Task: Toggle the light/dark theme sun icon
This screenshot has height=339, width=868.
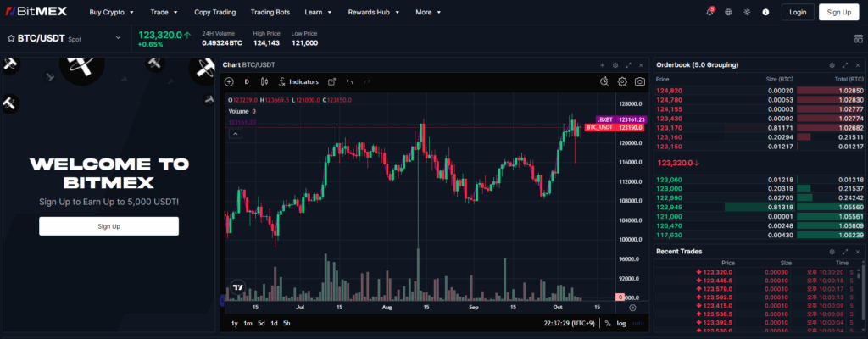Action: (x=747, y=13)
